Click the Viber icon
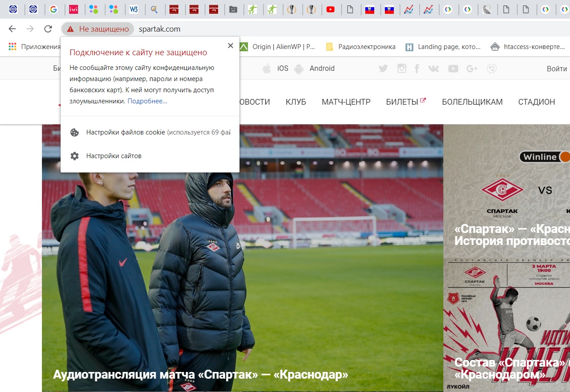The image size is (570, 392). tap(492, 69)
